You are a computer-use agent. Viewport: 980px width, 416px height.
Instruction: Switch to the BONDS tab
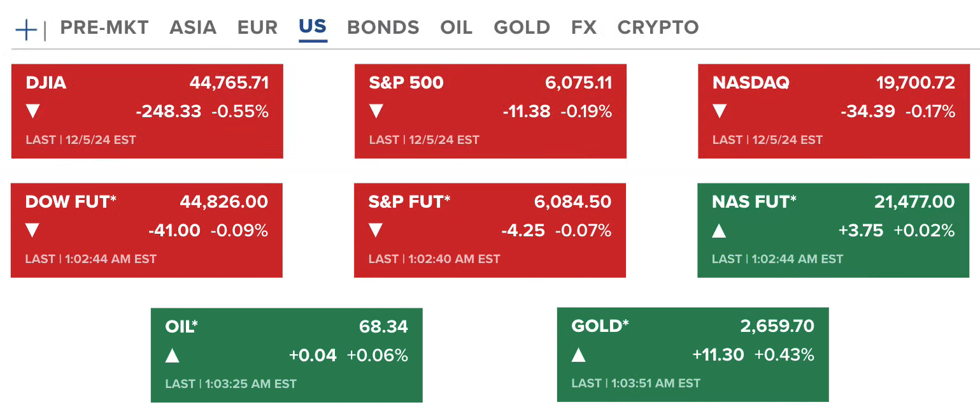(x=383, y=27)
